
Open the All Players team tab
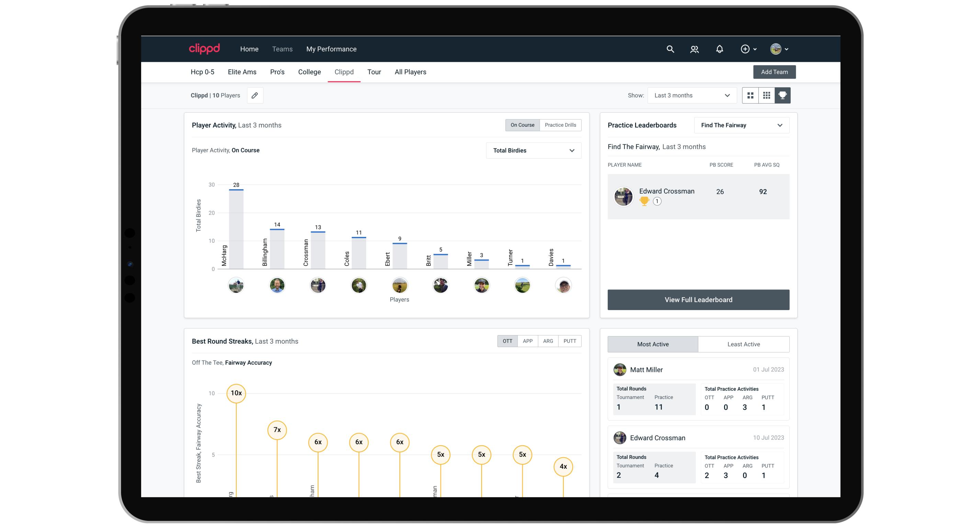(x=410, y=72)
